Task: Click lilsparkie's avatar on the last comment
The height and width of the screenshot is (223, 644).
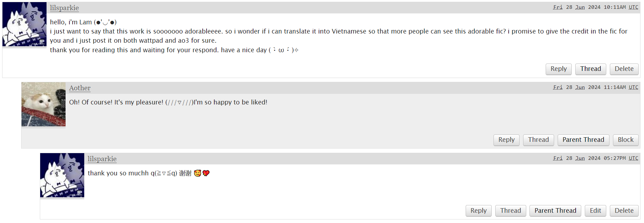Action: [62, 175]
